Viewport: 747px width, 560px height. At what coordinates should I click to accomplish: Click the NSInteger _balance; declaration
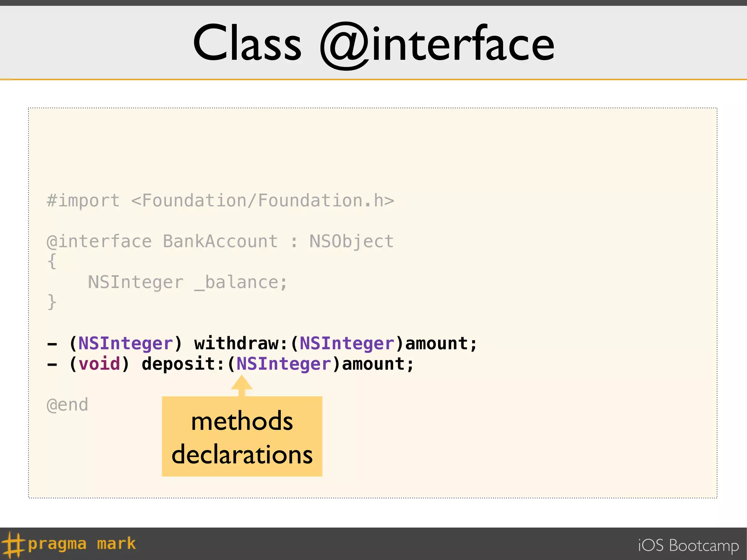pyautogui.click(x=187, y=283)
